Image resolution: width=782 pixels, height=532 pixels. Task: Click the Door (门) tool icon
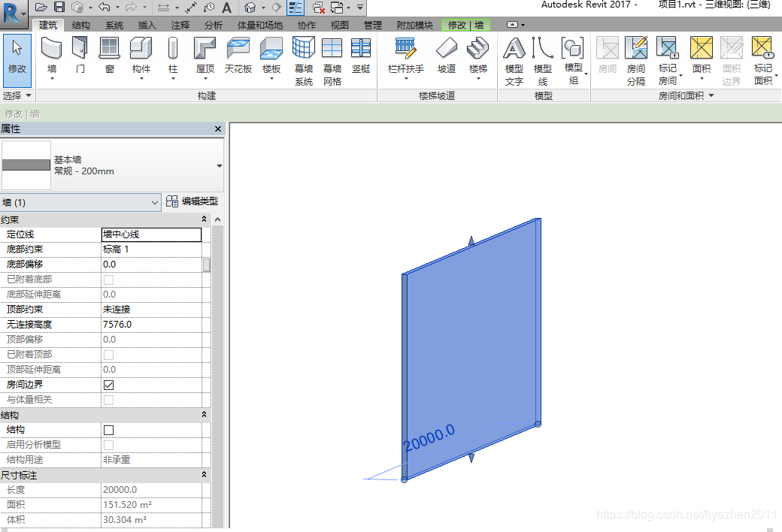click(x=80, y=50)
